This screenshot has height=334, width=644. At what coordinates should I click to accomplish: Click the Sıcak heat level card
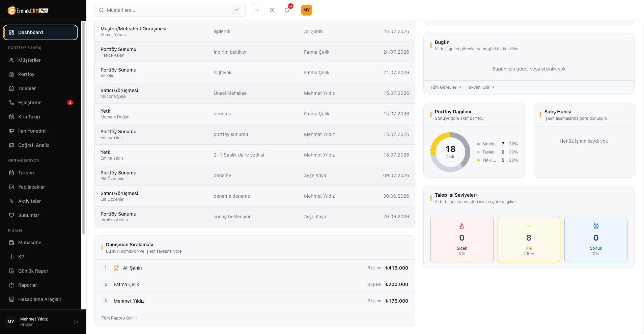tap(462, 240)
